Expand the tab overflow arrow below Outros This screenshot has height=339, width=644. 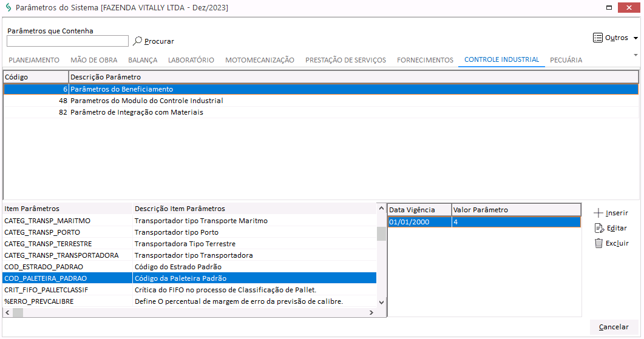[x=636, y=55]
